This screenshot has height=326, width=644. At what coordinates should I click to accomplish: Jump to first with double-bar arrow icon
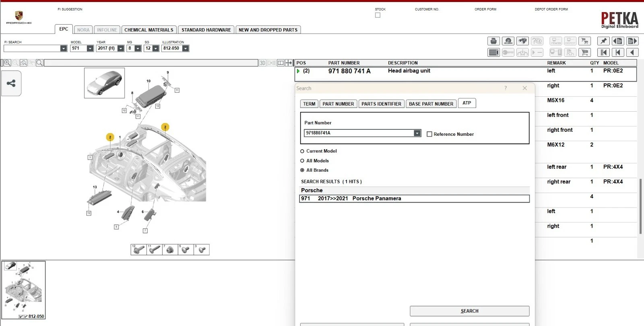tap(603, 52)
